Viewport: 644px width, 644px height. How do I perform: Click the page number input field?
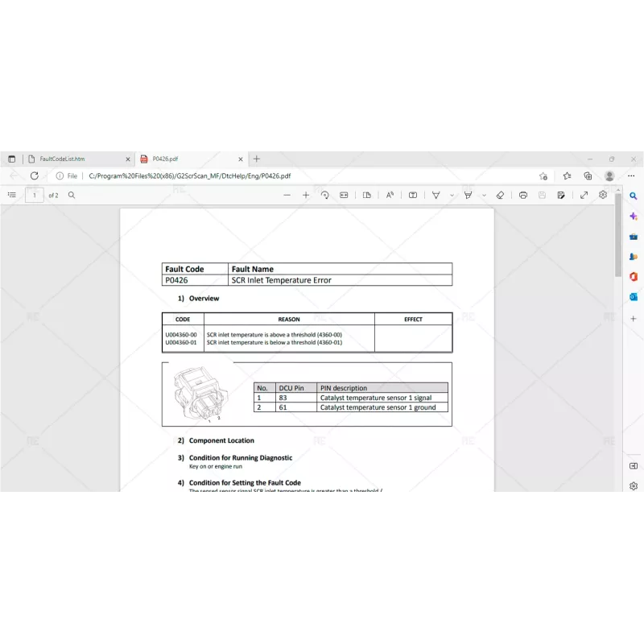pyautogui.click(x=33, y=195)
